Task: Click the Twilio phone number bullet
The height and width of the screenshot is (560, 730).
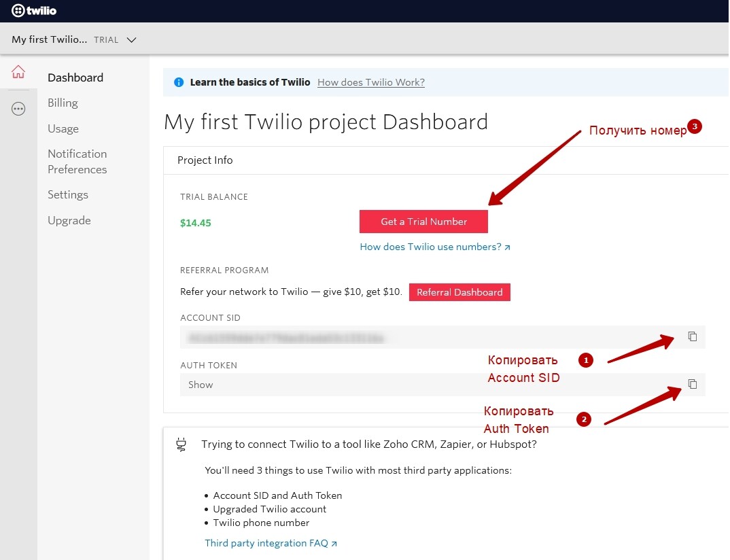Action: coord(261,523)
